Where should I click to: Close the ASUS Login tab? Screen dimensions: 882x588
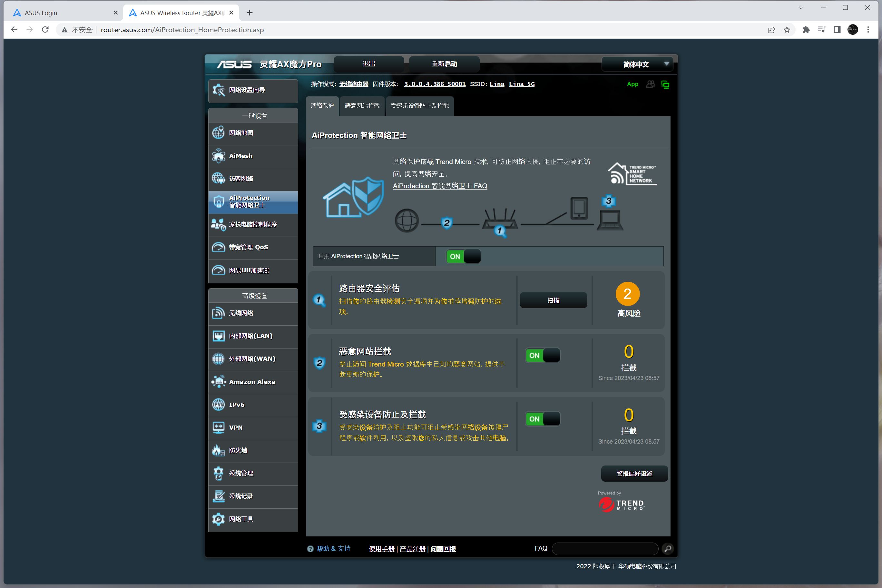(x=115, y=13)
